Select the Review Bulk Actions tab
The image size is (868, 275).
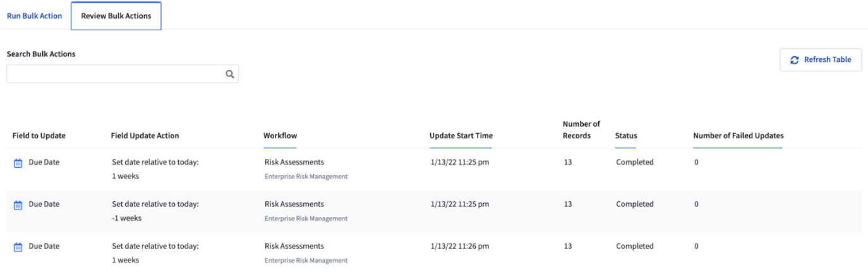tap(116, 16)
